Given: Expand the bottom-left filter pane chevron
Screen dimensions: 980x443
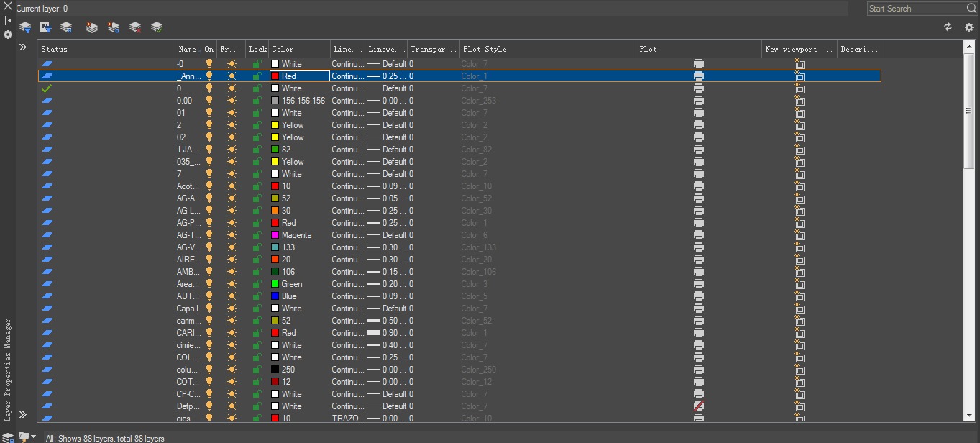Looking at the screenshot, I should (x=22, y=415).
